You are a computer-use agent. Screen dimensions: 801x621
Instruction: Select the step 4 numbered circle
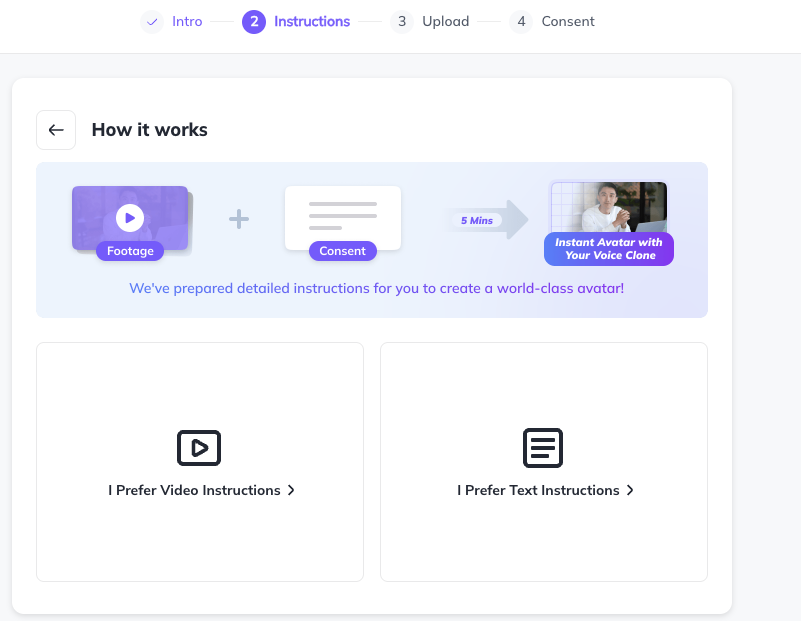(521, 21)
